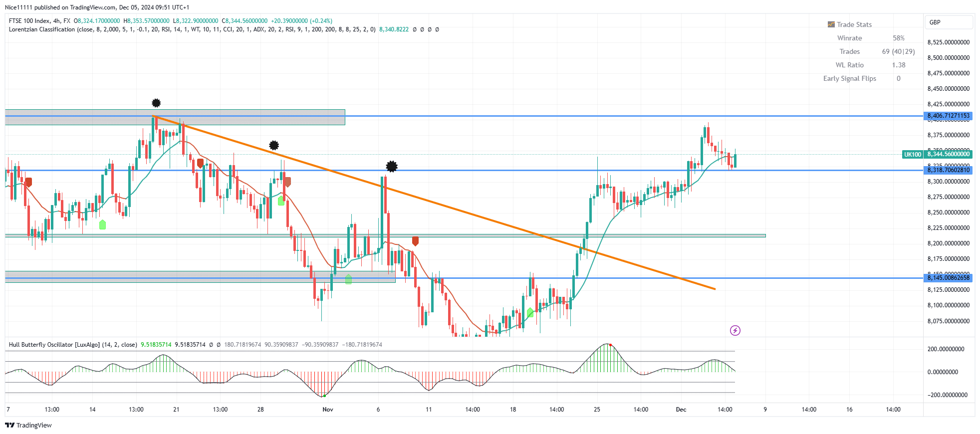Click the Early Signal Flips label
This screenshot has height=434, width=980.
click(x=850, y=78)
